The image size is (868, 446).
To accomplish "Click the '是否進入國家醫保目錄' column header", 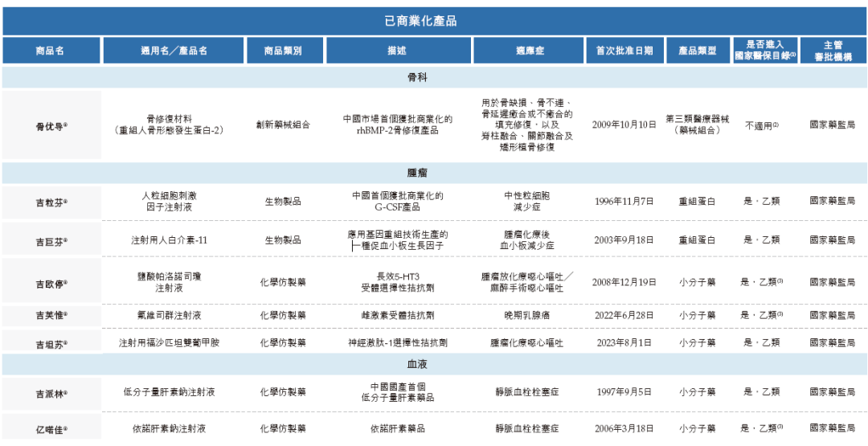I will pyautogui.click(x=766, y=51).
